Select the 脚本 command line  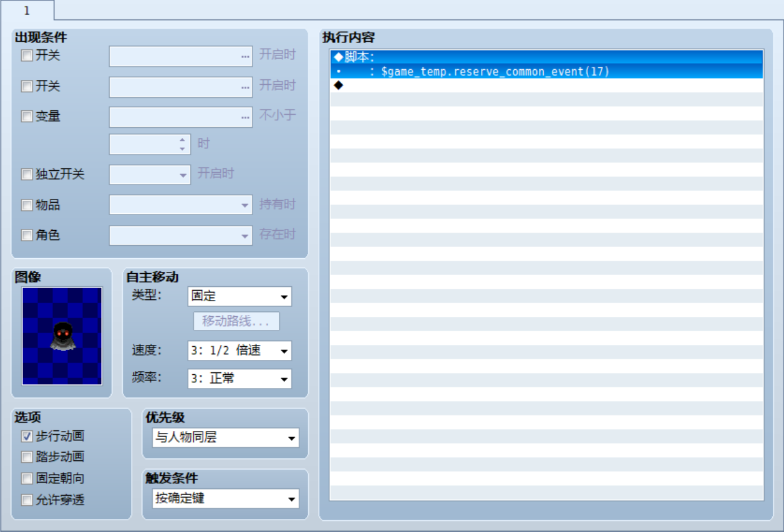(x=546, y=57)
